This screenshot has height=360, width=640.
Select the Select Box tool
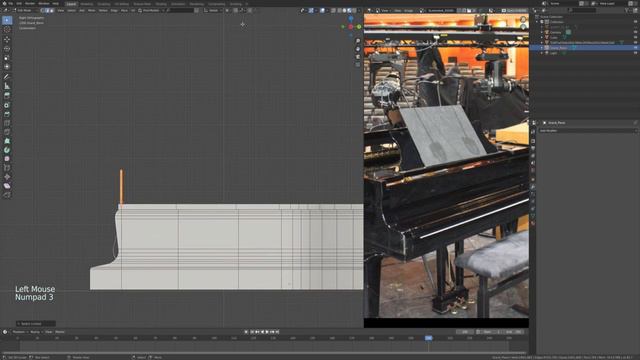7,20
